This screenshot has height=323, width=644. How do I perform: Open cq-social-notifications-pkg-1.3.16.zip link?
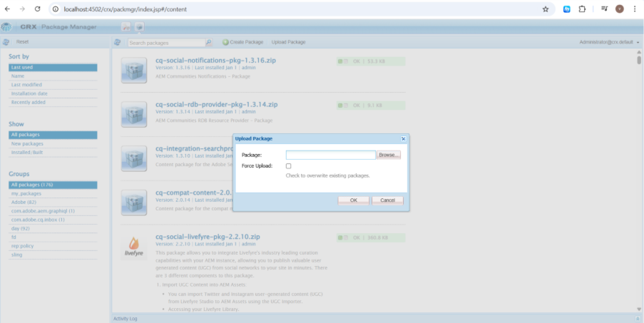(x=215, y=61)
